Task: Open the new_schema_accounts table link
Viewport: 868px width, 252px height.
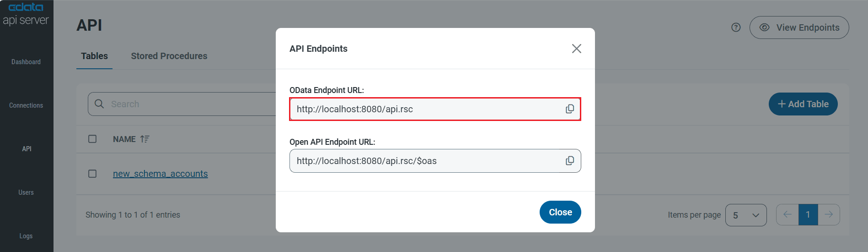Action: tap(160, 174)
